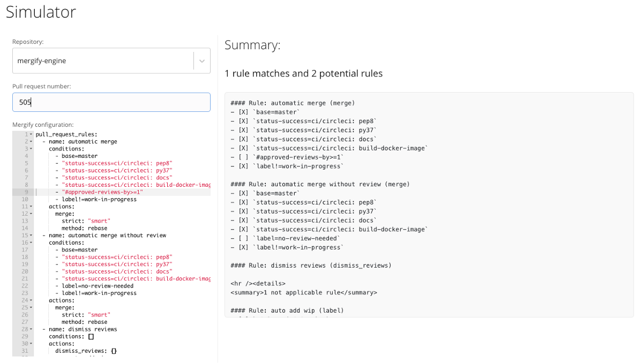Collapse the actions fold at line 30
Image resolution: width=643 pixels, height=364 pixels.
pos(31,344)
